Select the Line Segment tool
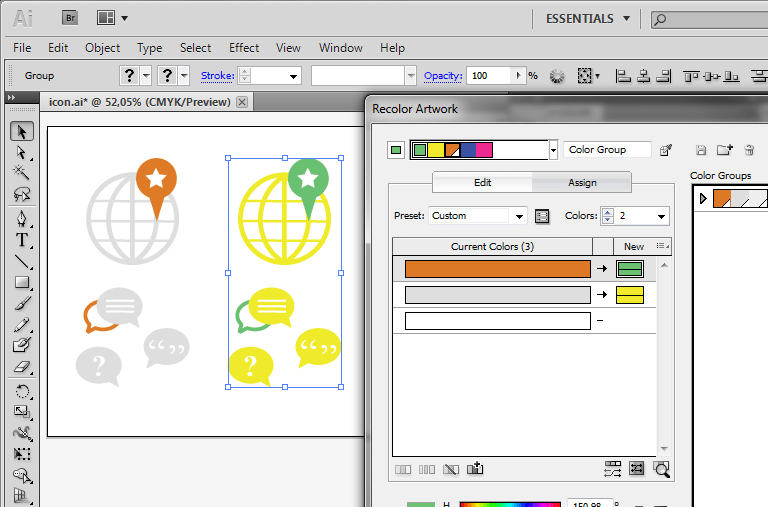This screenshot has height=507, width=768. [22, 262]
